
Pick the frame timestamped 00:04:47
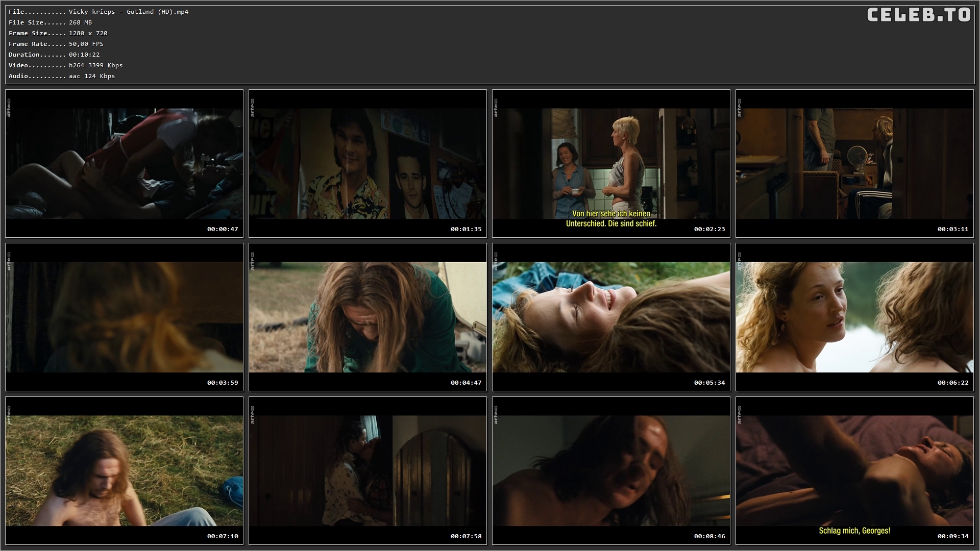coord(367,317)
